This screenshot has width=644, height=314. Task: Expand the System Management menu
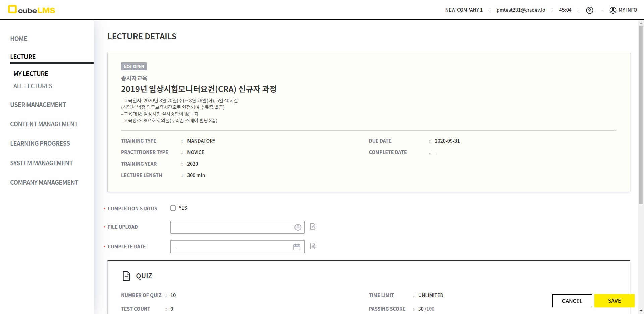41,163
